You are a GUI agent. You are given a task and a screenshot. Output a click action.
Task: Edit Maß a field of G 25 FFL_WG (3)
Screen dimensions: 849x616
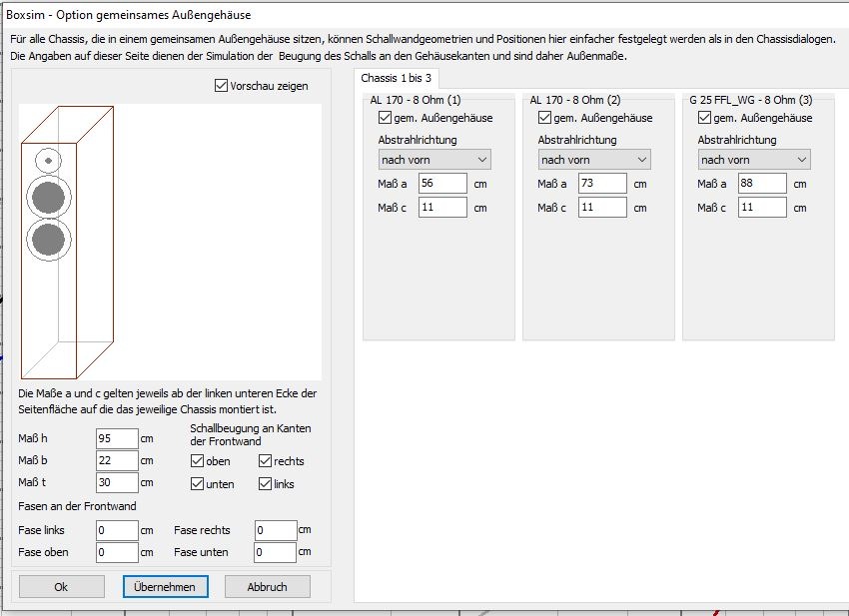(762, 184)
